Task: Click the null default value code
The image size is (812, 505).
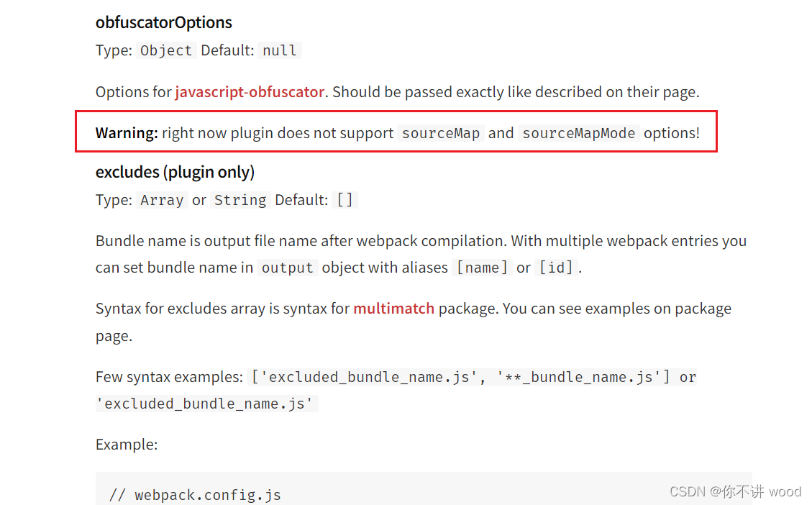Action: click(279, 50)
